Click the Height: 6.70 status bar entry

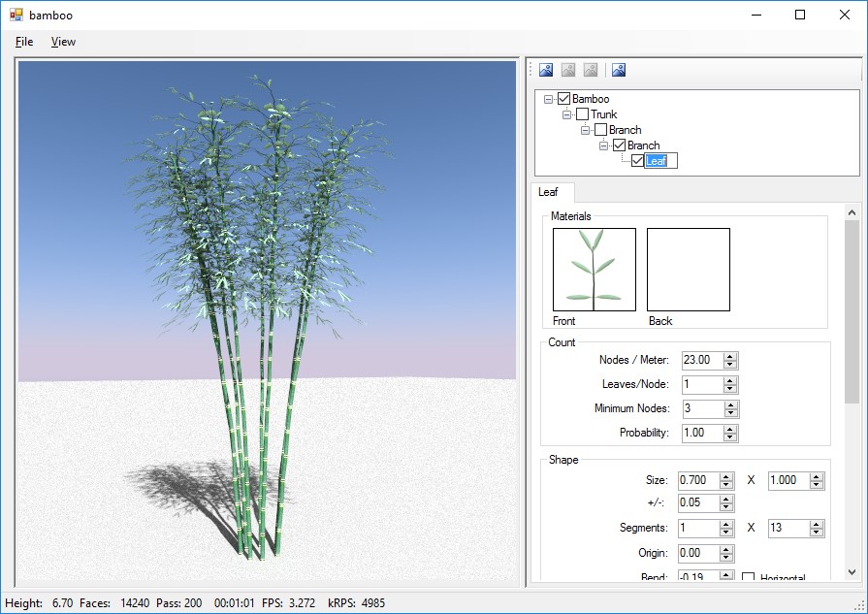(39, 603)
